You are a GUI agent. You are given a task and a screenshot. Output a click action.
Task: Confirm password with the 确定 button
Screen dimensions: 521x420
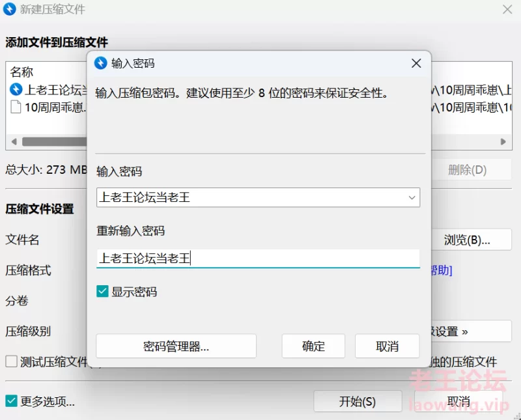click(x=313, y=346)
